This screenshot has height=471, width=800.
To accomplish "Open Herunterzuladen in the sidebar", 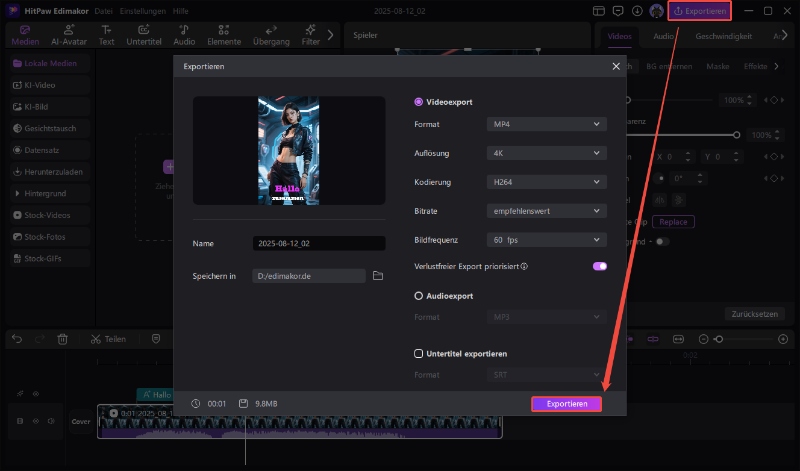I will (49, 172).
